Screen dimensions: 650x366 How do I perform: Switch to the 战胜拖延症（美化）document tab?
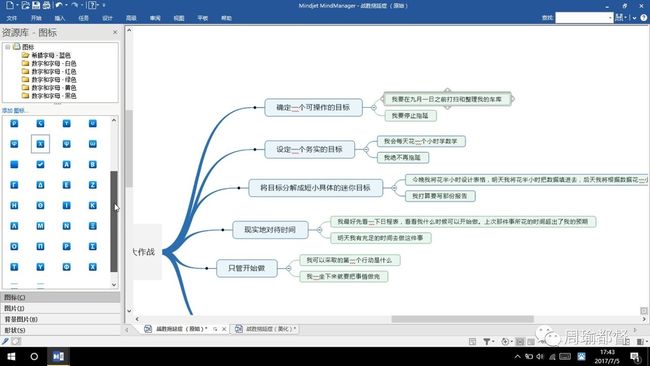click(x=266, y=329)
